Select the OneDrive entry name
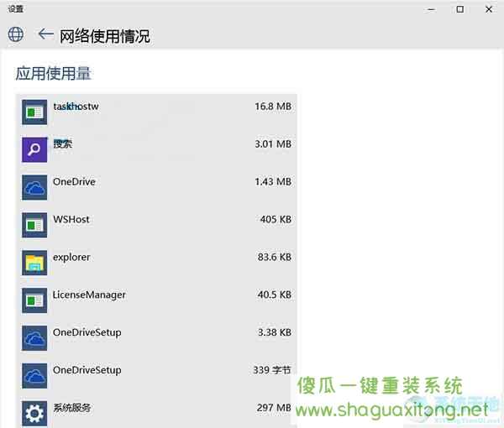The height and width of the screenshot is (428, 504). (x=74, y=182)
